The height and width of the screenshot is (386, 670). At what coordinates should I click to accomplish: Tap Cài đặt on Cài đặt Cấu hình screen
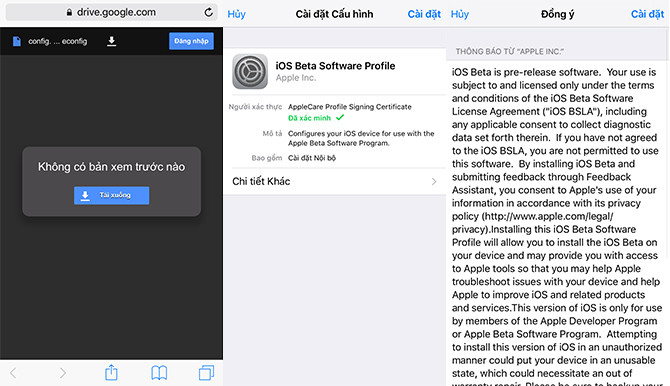coord(424,14)
